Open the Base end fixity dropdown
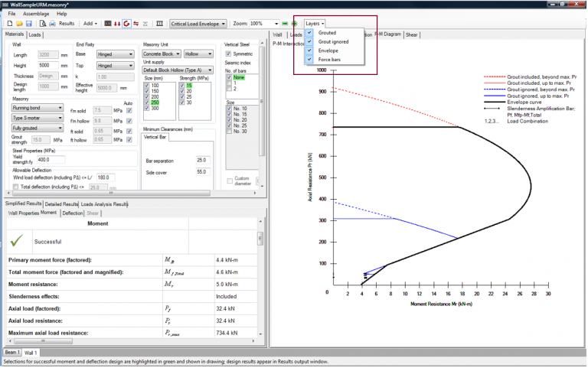 115,55
